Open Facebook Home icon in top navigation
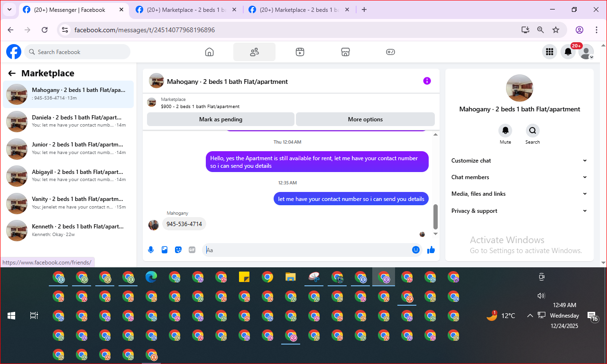 209,52
